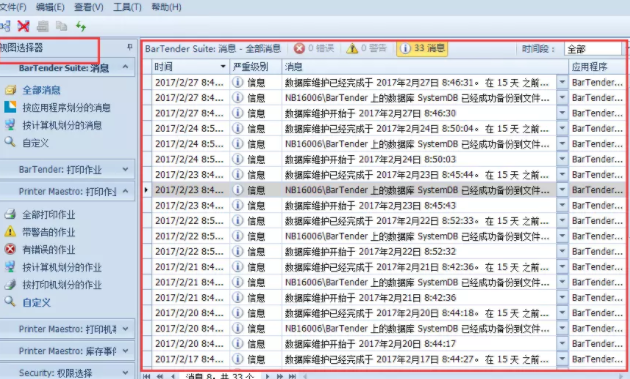This screenshot has width=630, height=379.
Task: Open 自定义 under BarTender Suite messages
Action: point(35,143)
